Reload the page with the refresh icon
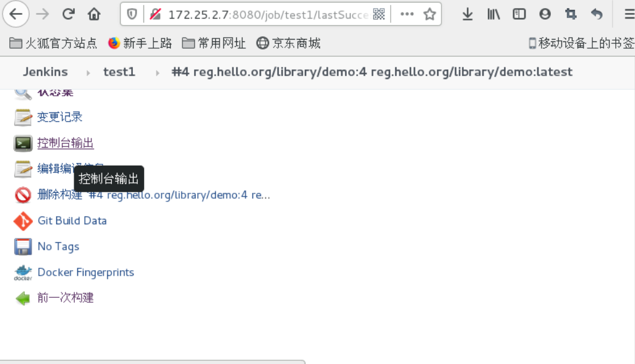This screenshot has height=364, width=635. (x=69, y=14)
